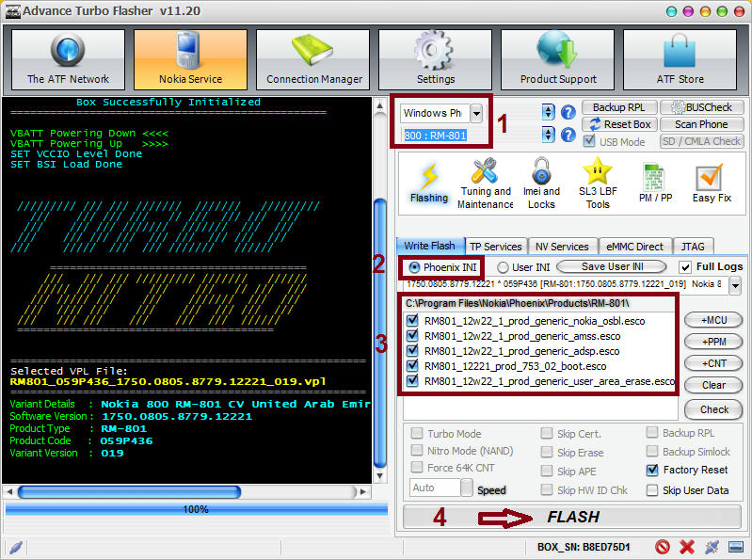Open the PM / PP section

tap(655, 184)
